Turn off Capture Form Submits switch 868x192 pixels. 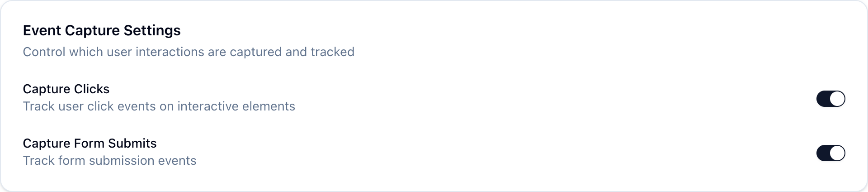[x=830, y=153]
